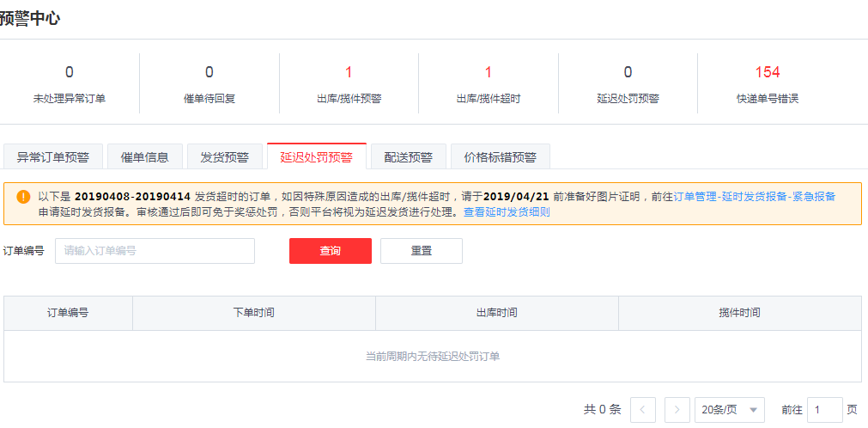Click the red 查询 button

tap(330, 251)
